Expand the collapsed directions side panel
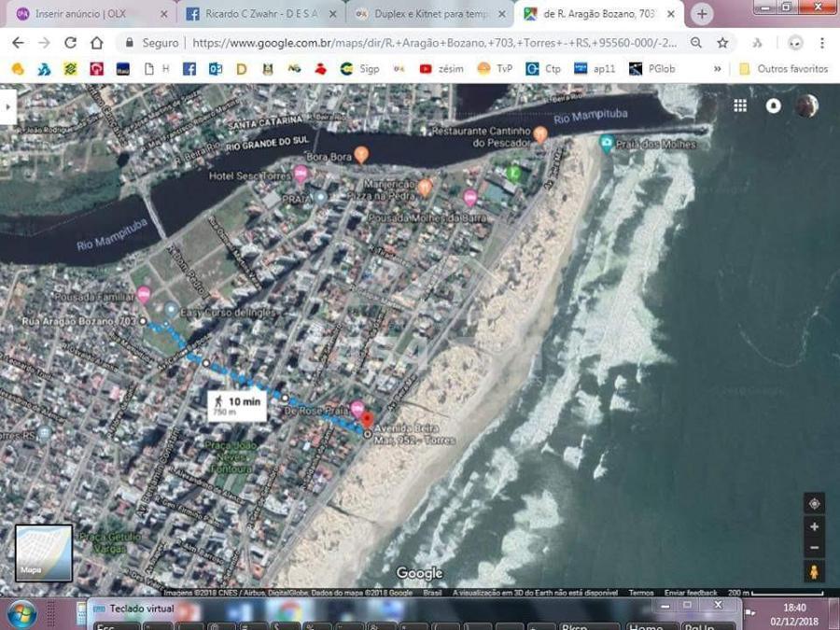This screenshot has height=630, width=840. click(7, 106)
